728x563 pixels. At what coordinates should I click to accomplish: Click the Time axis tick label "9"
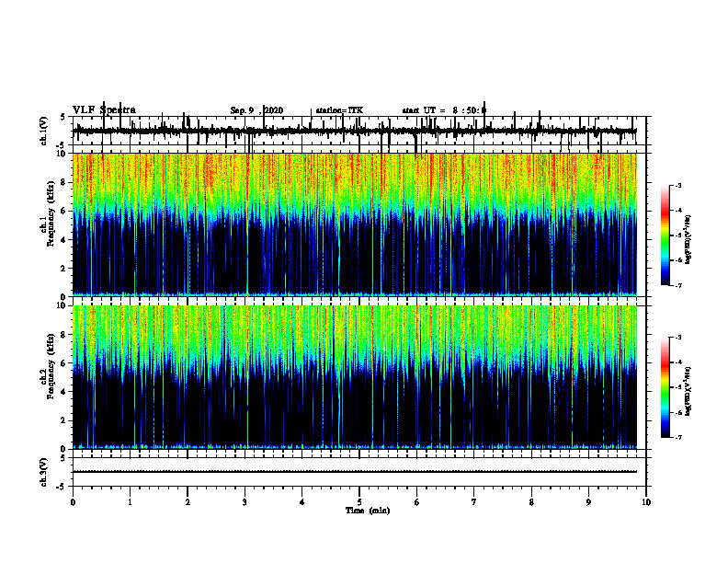click(588, 502)
